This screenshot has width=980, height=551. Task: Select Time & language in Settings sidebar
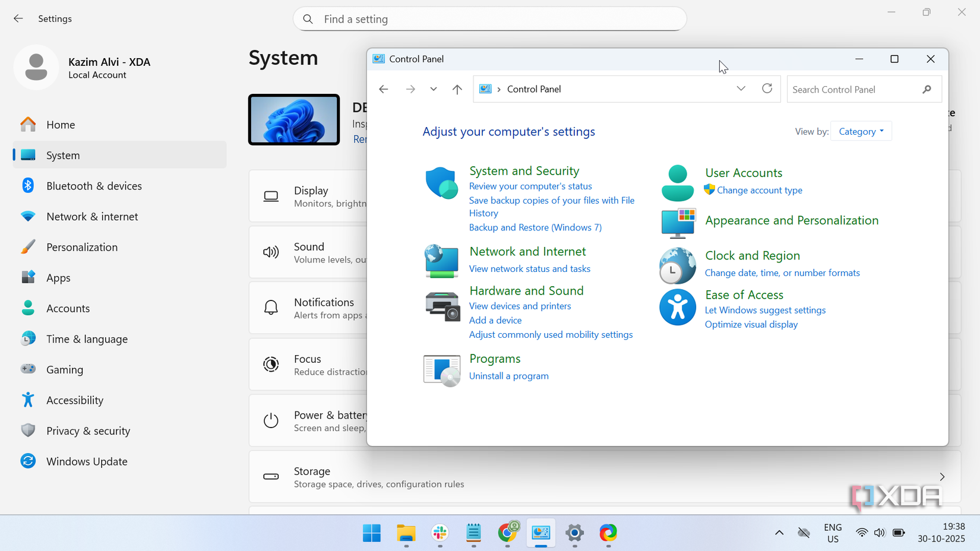[119, 339]
